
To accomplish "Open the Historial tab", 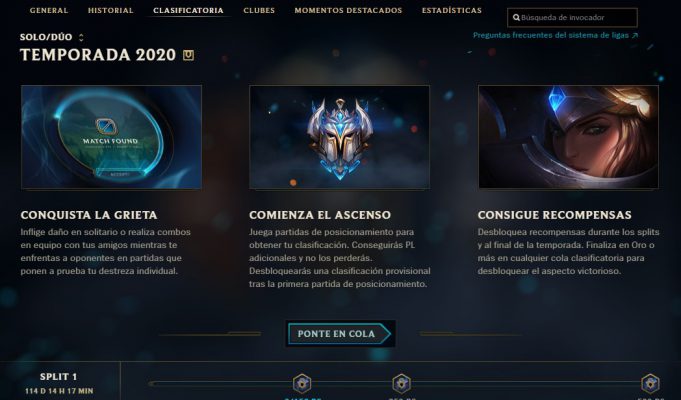I will coord(111,10).
